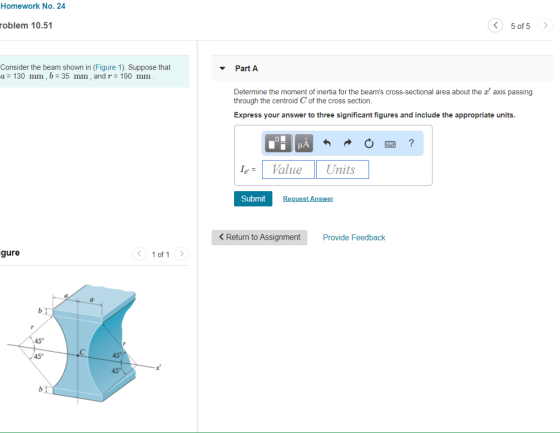Redo entry in answer box

[x=348, y=143]
